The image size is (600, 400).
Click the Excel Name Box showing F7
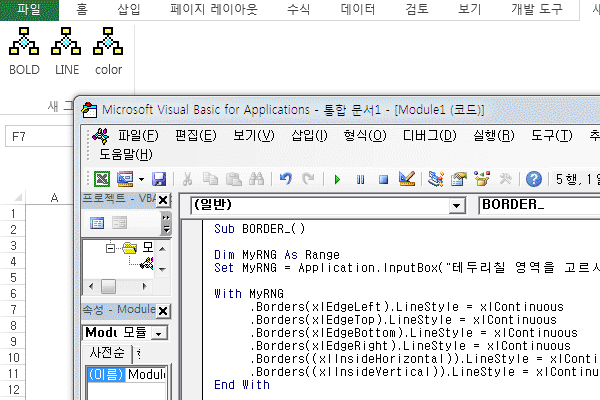pos(39,136)
